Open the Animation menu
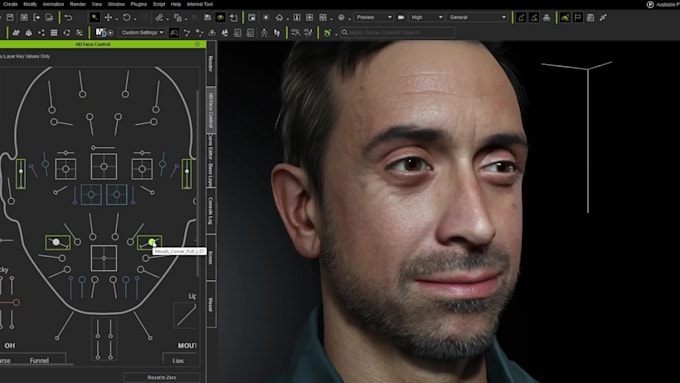This screenshot has width=680, height=383. 53,4
